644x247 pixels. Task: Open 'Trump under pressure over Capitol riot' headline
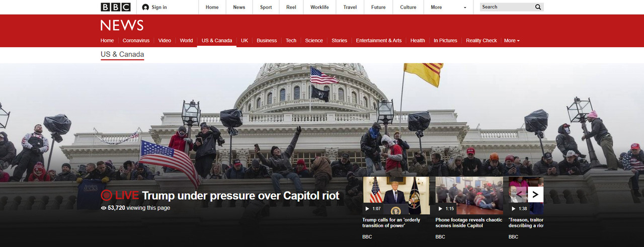click(240, 195)
